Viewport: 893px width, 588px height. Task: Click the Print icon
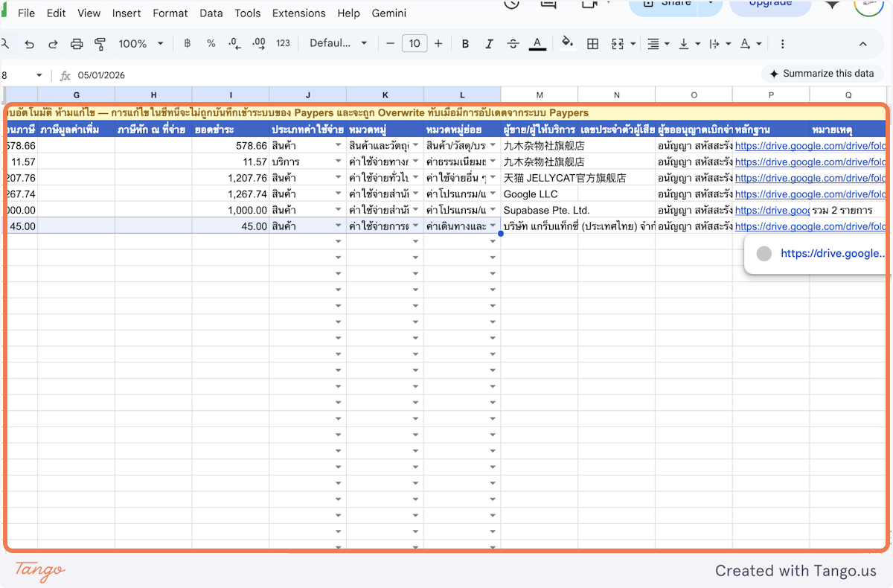click(77, 44)
